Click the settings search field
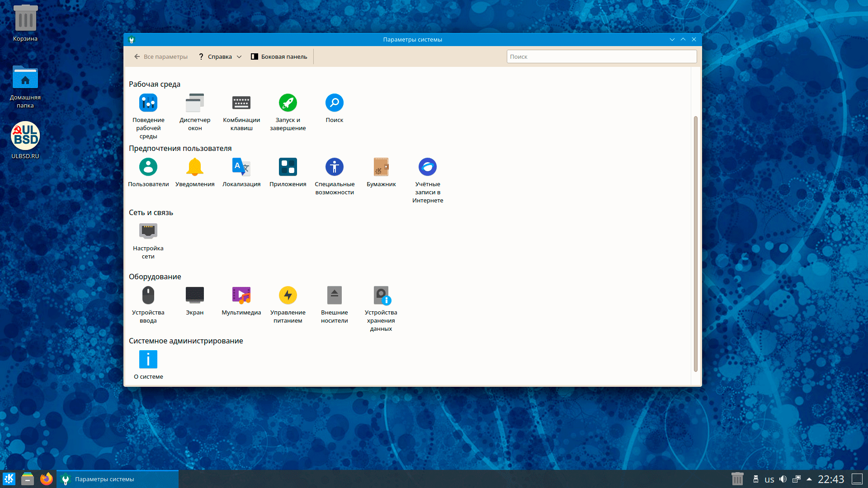Viewport: 868px width, 488px height. coord(601,57)
